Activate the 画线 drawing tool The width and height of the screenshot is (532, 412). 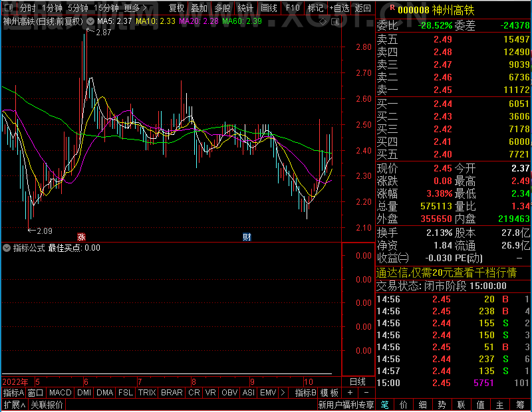pyautogui.click(x=269, y=8)
